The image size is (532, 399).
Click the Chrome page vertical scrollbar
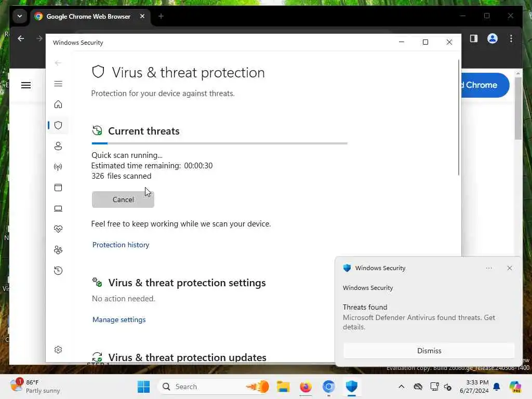point(518,109)
